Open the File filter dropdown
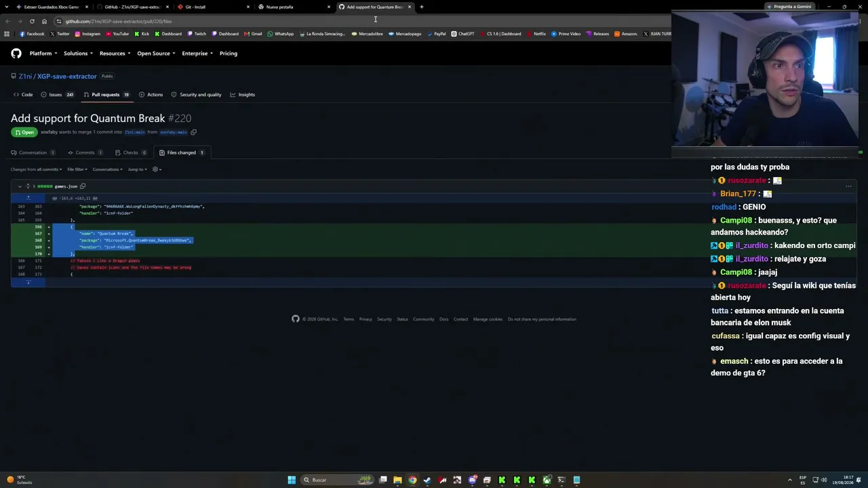Screen dimensions: 868x488 pos(77,169)
